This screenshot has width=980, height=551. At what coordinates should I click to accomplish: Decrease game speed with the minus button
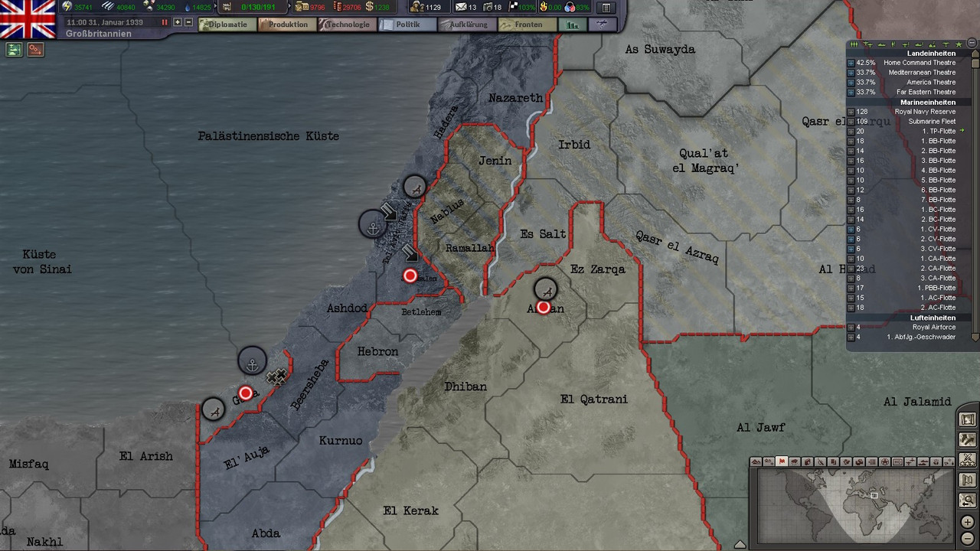(x=188, y=22)
